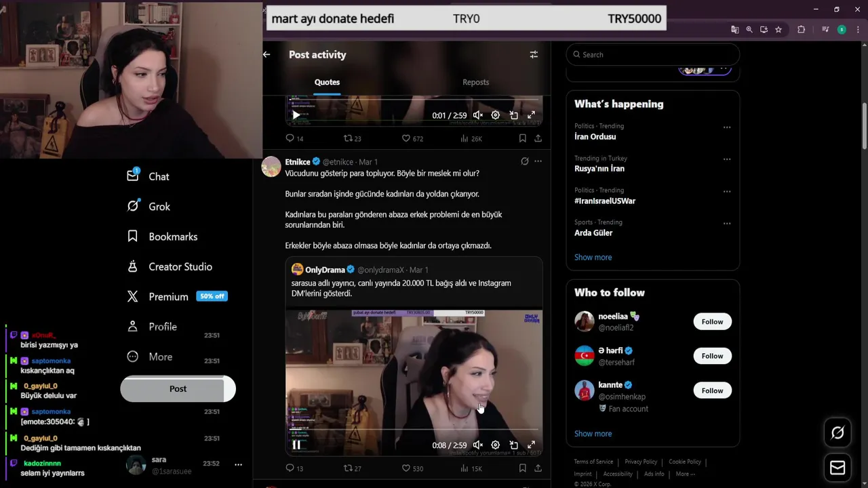
Task: Open Chrome's extensions puzzle icon
Action: (x=801, y=30)
